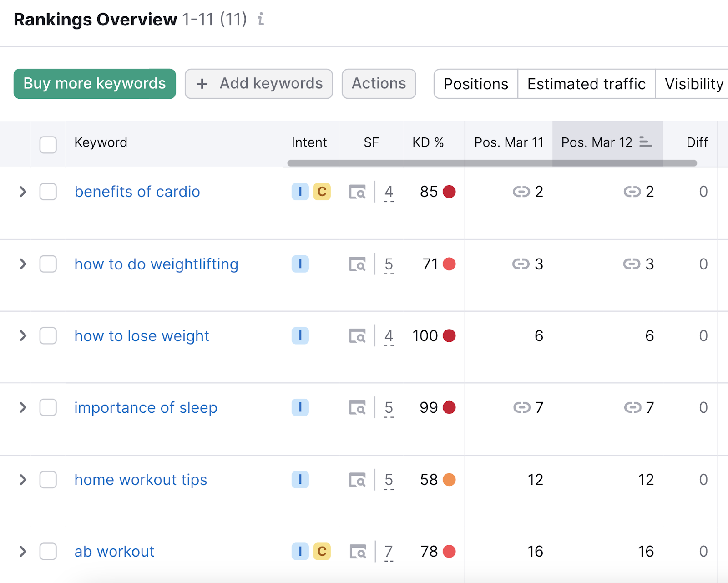Click the Buy more keywords button
Image resolution: width=728 pixels, height=583 pixels.
94,84
